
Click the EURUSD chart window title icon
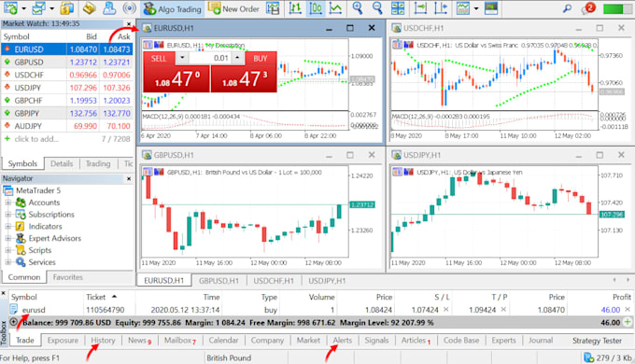[147, 28]
